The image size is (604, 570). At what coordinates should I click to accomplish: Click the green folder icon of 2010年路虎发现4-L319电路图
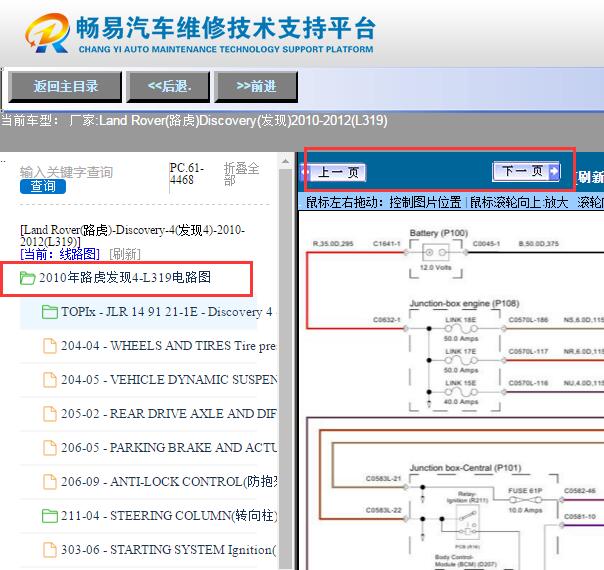pyautogui.click(x=27, y=278)
